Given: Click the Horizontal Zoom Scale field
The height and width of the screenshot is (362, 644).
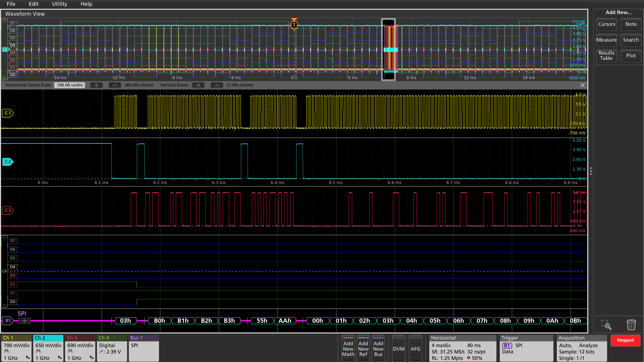Looking at the screenshot, I should tap(70, 85).
